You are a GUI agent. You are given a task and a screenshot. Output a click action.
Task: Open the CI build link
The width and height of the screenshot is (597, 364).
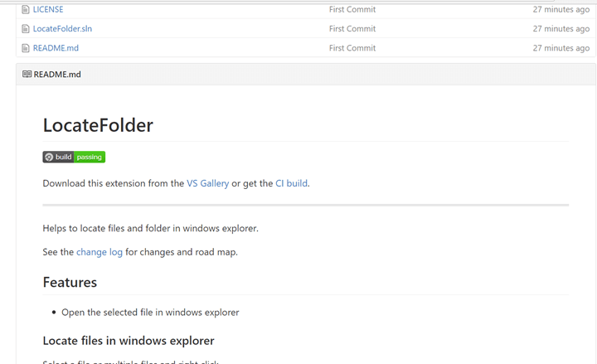click(x=291, y=183)
